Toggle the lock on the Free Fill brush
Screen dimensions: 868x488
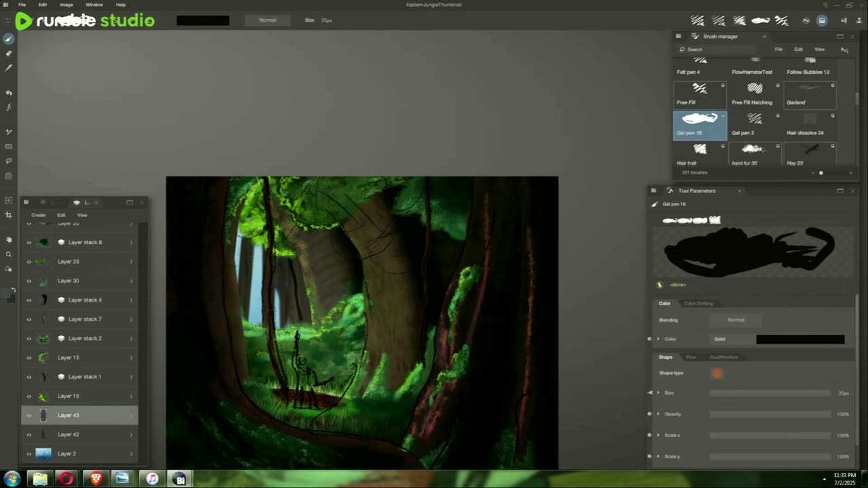(723, 85)
